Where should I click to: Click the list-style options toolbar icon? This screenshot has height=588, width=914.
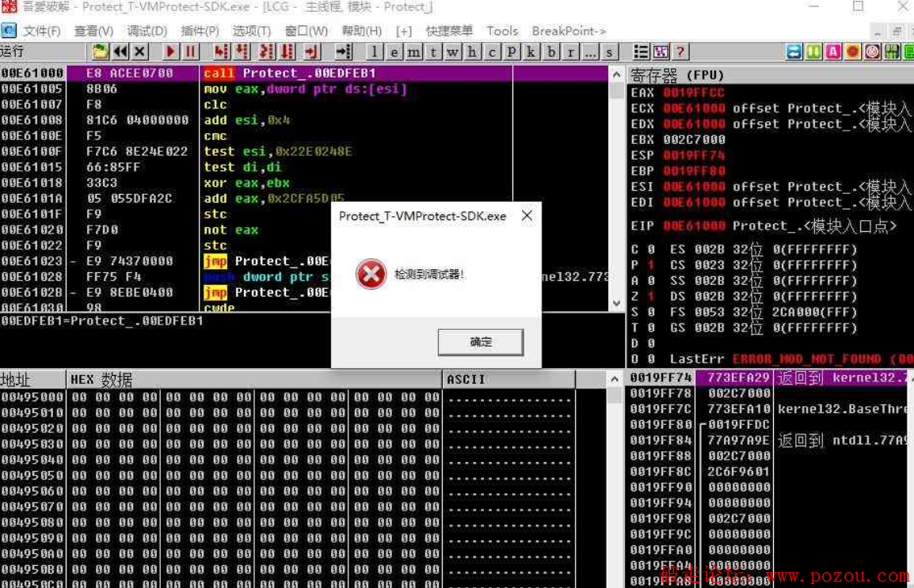pyautogui.click(x=642, y=51)
